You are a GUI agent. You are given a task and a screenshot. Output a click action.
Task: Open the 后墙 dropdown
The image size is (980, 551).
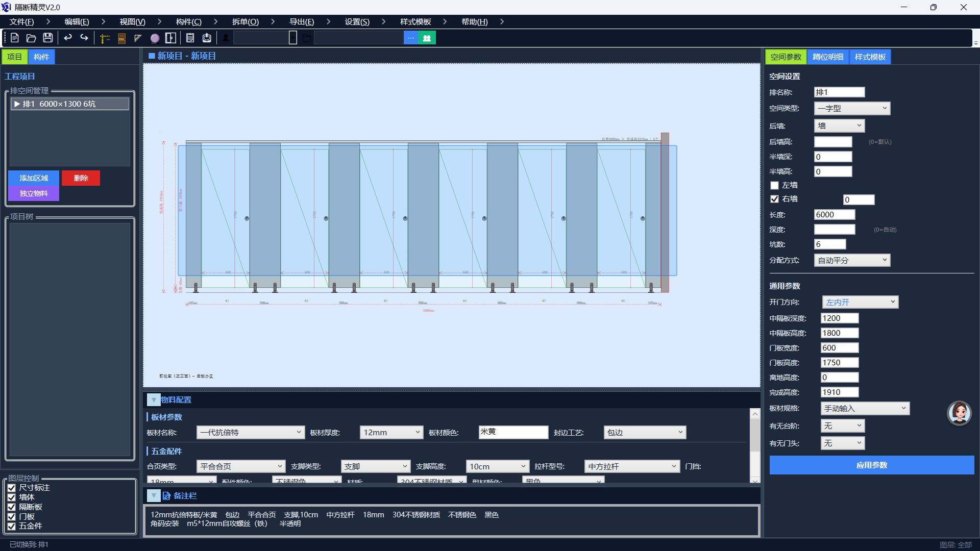coord(839,126)
